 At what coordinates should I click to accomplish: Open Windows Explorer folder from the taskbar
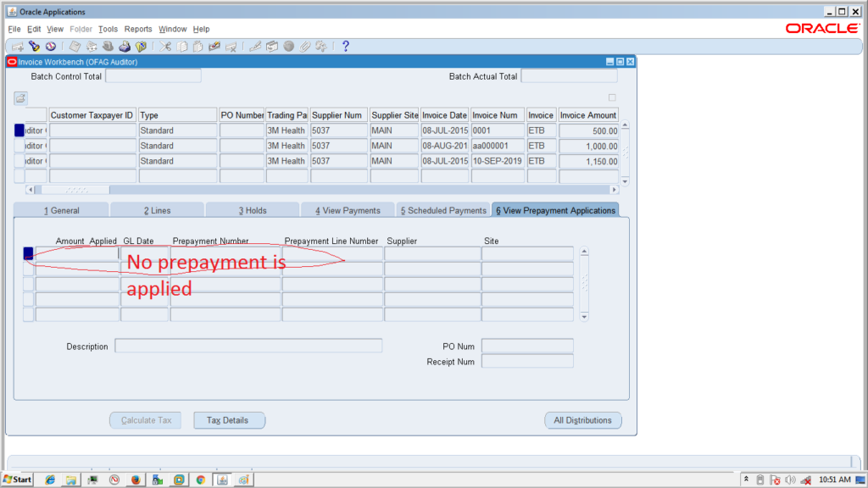(71, 480)
